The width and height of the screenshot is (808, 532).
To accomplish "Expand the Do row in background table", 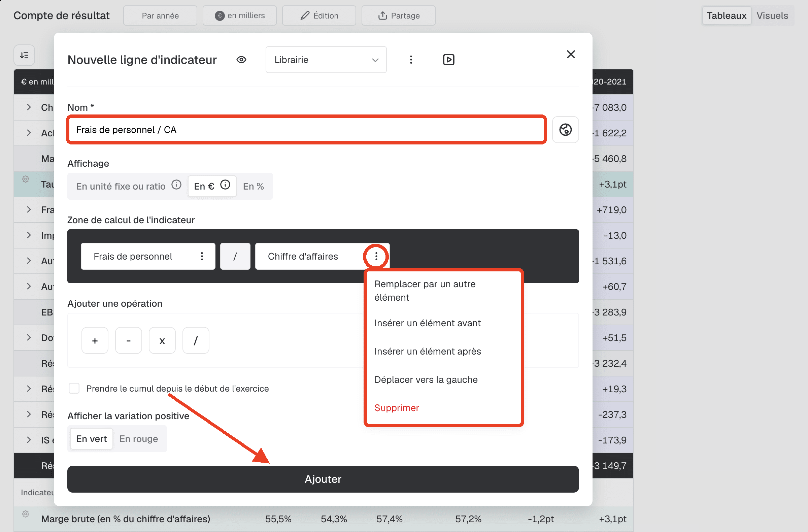I will point(29,338).
